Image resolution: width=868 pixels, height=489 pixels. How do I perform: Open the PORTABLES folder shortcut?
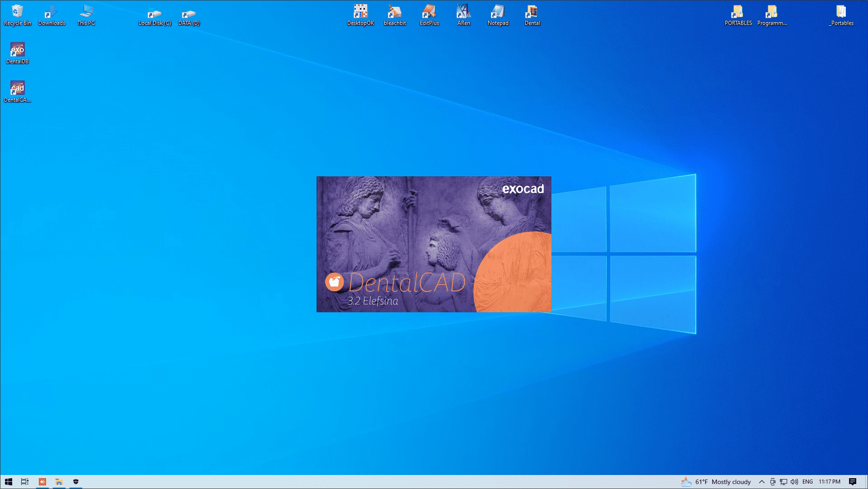coord(738,12)
